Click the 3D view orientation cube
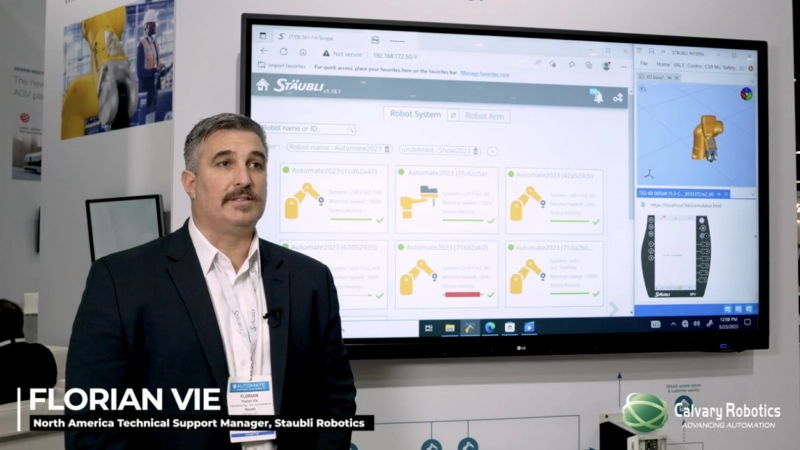Screen dimensions: 800x450 pyautogui.click(x=746, y=94)
